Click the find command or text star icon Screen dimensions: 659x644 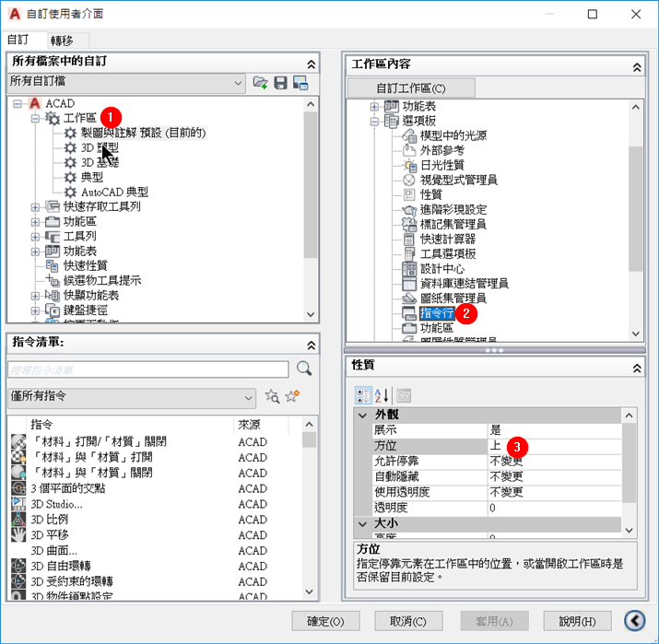pos(272,396)
